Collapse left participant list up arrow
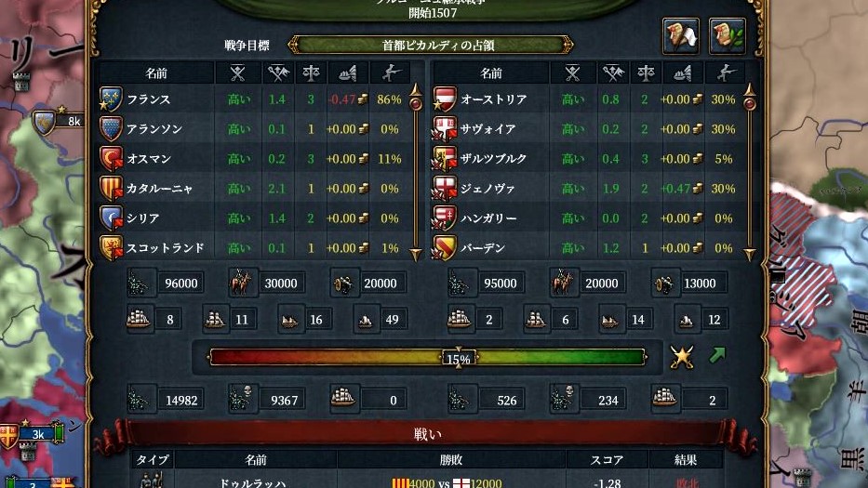Viewport: 868px width, 488px height. tap(416, 89)
